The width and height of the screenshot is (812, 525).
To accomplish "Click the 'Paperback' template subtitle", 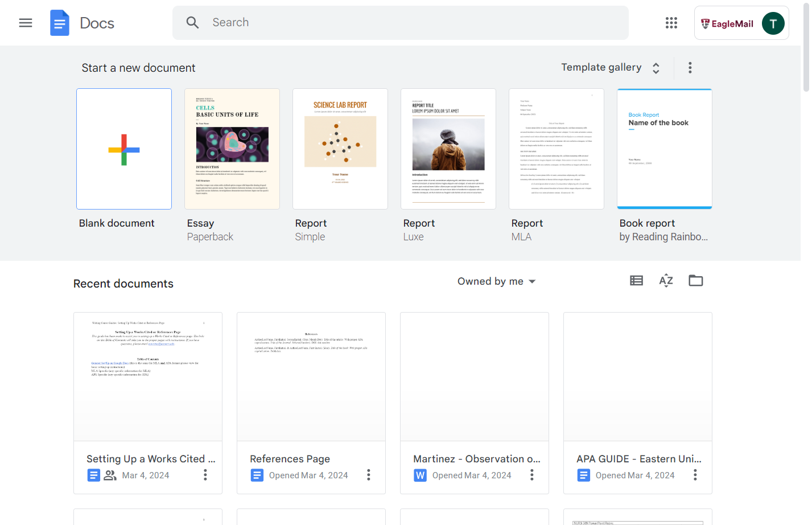I will pos(210,237).
